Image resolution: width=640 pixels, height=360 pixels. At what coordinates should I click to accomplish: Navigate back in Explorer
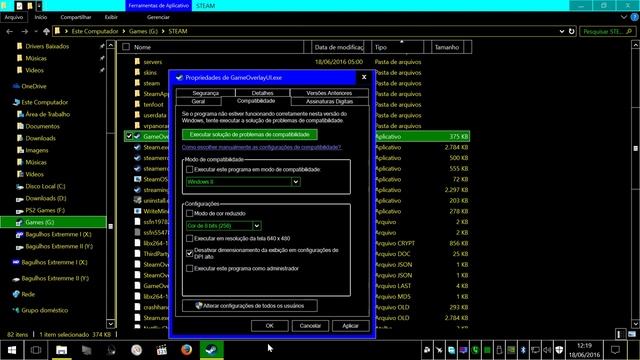[10, 31]
